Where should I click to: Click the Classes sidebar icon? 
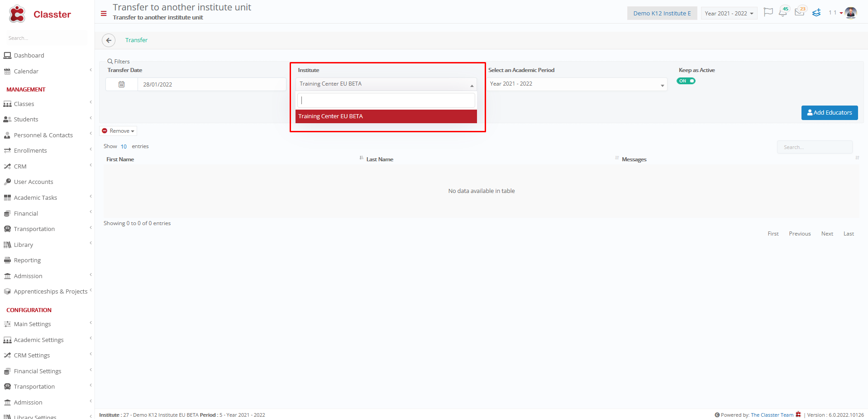[7, 104]
